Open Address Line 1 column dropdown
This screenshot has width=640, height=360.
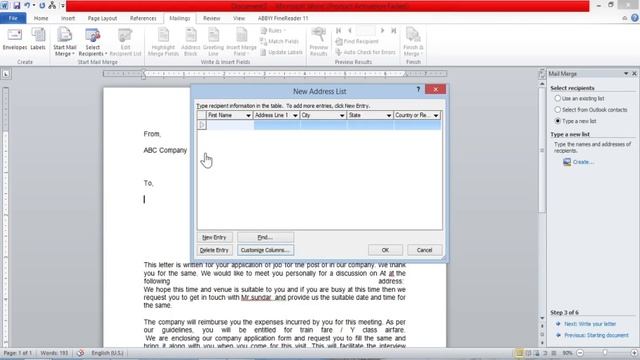coord(295,116)
